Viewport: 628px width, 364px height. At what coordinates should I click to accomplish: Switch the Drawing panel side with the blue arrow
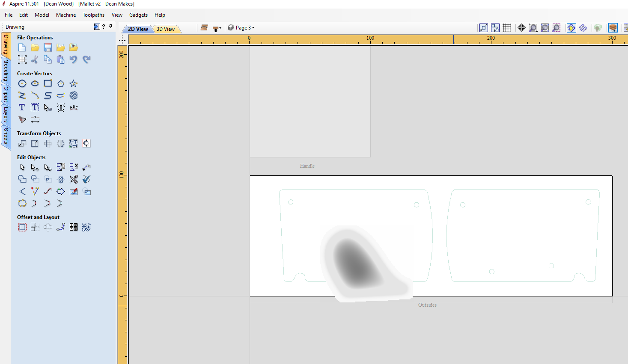point(97,27)
